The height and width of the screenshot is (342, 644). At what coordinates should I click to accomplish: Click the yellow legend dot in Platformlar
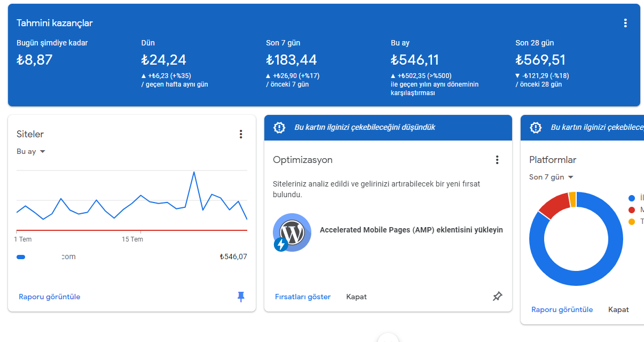point(632,222)
